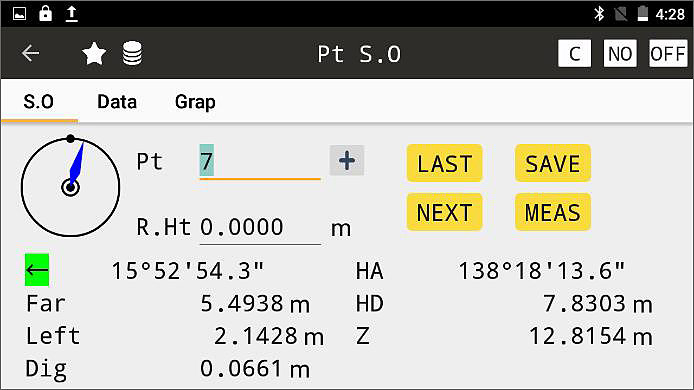The image size is (694, 390).
Task: Toggle the NO prism mode button
Action: click(620, 54)
